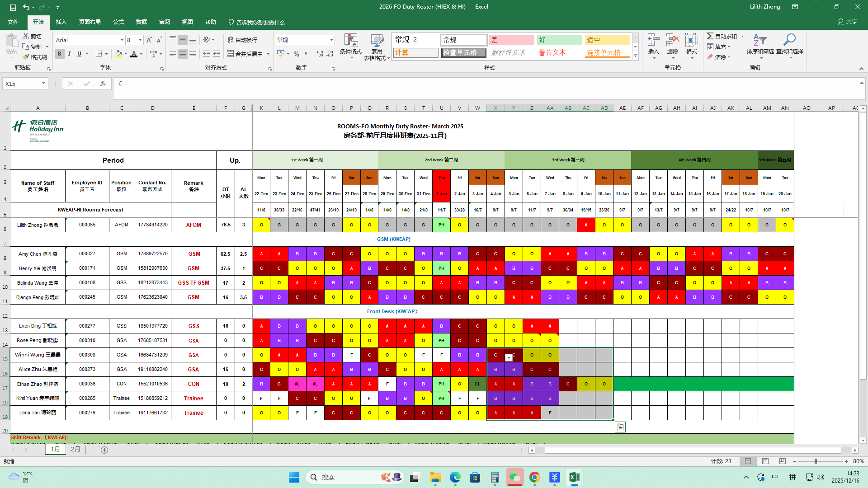868x488 pixels.
Task: Click the yellow fill color swatch button
Action: click(x=118, y=54)
